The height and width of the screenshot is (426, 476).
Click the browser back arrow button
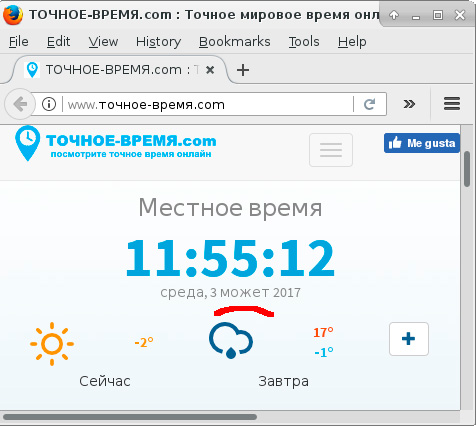tap(20, 104)
